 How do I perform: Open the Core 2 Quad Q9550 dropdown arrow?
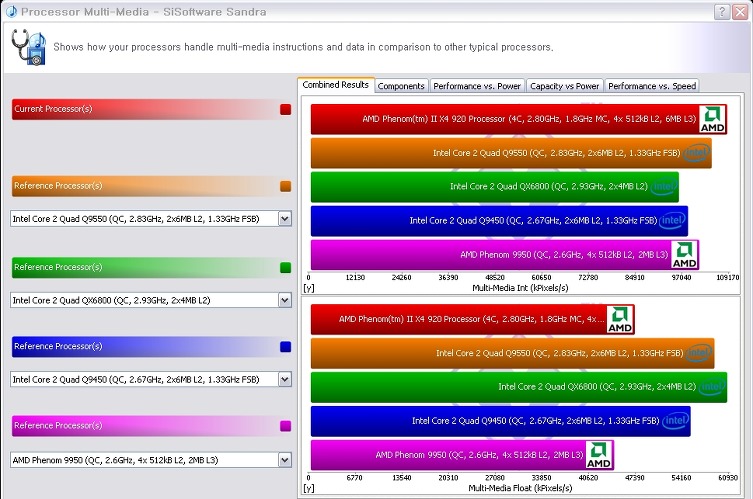285,219
